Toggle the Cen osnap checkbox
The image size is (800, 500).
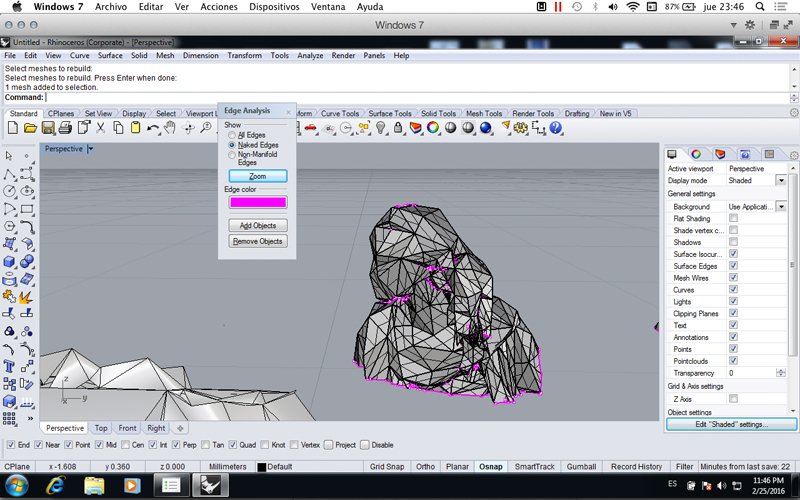click(x=126, y=445)
